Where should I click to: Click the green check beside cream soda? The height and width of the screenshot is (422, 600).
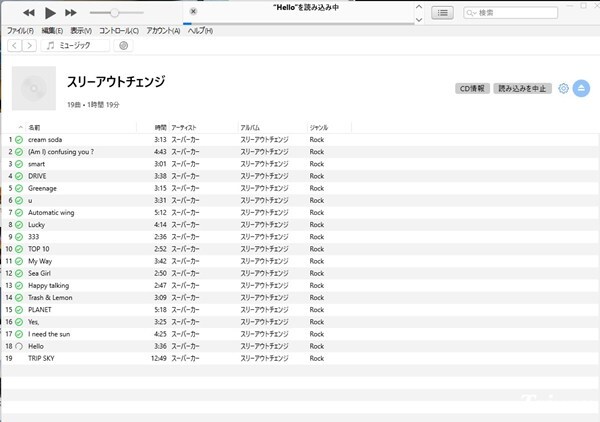tap(19, 140)
